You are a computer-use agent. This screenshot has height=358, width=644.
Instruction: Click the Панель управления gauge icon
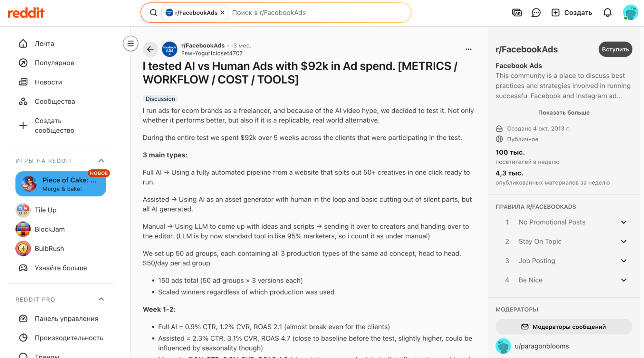tap(23, 319)
